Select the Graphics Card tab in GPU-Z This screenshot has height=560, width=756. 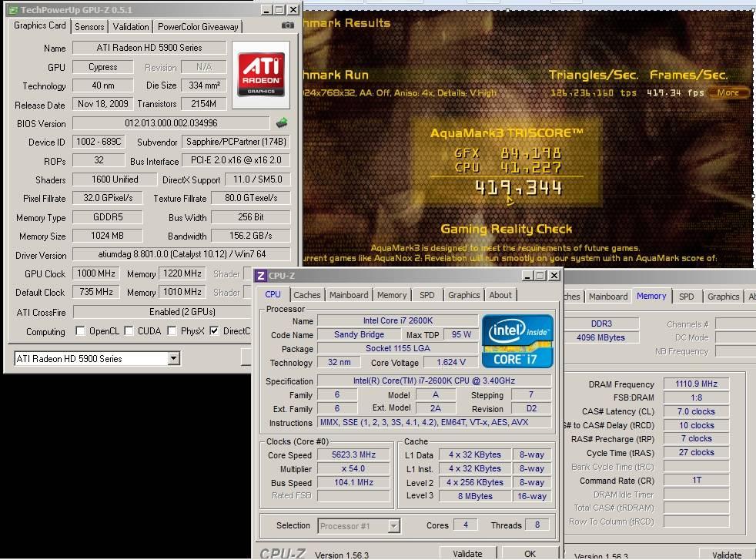tap(39, 25)
